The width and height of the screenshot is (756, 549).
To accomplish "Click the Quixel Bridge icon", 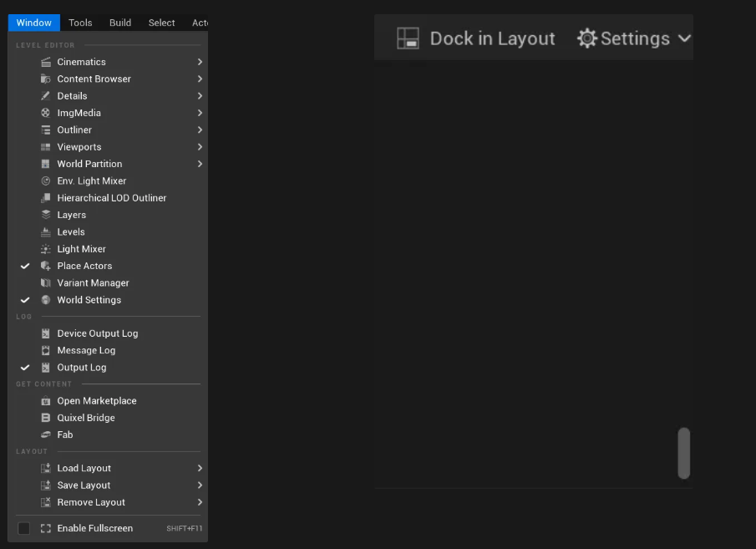I will [x=46, y=418].
